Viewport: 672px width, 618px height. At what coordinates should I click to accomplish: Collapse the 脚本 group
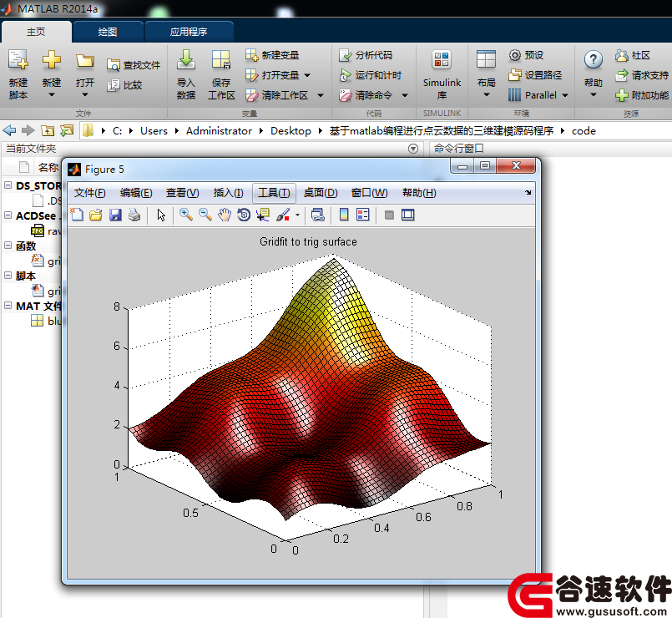pyautogui.click(x=8, y=276)
